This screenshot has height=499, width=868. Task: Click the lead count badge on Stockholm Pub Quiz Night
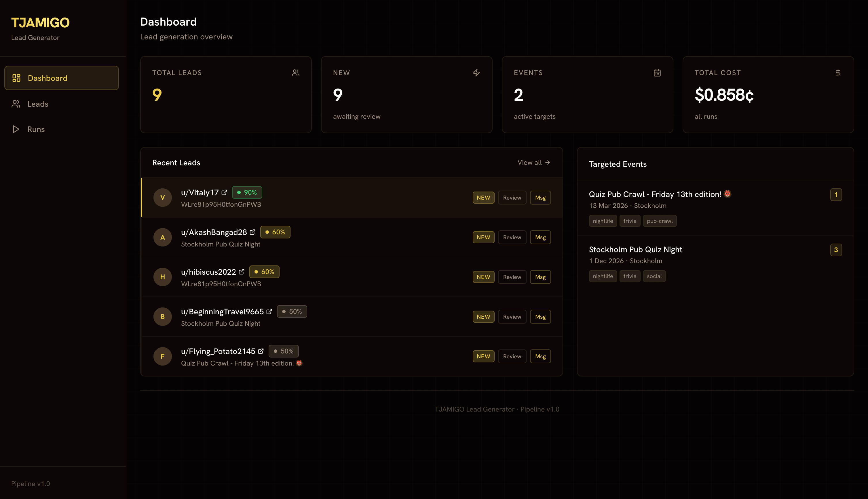836,250
